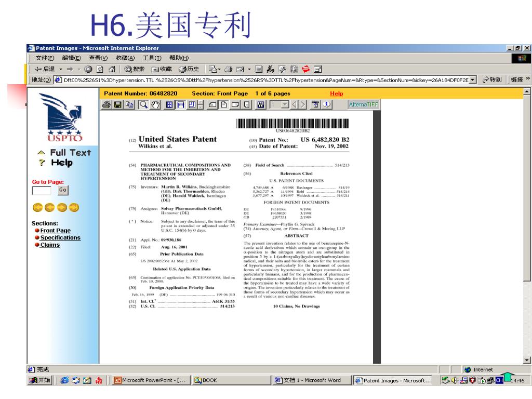Click the vertical scrollbar down arrow
532x399 pixels.
[527, 361]
